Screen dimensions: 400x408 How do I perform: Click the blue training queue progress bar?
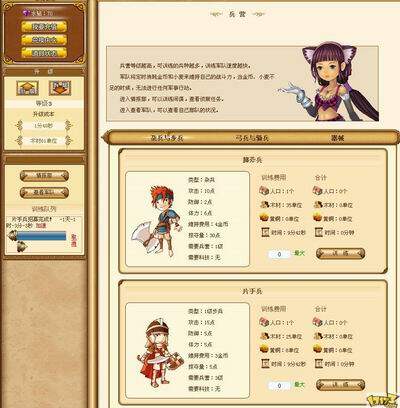pos(42,236)
